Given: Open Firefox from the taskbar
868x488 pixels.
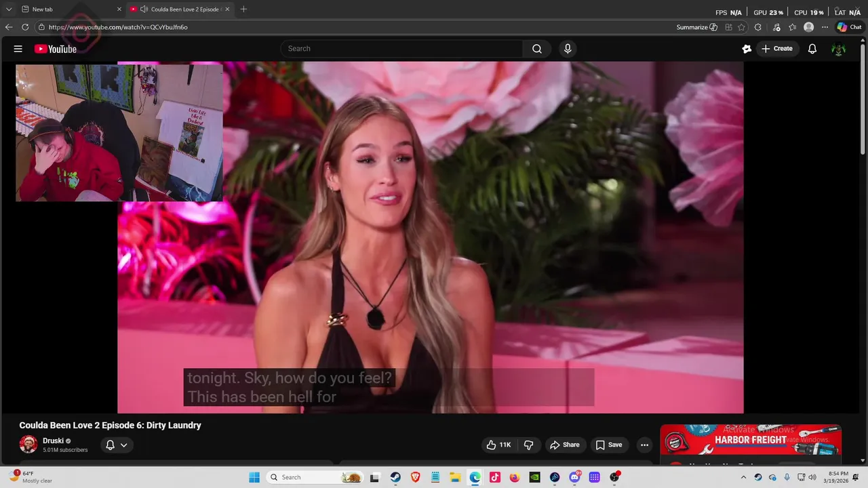Looking at the screenshot, I should pyautogui.click(x=515, y=477).
